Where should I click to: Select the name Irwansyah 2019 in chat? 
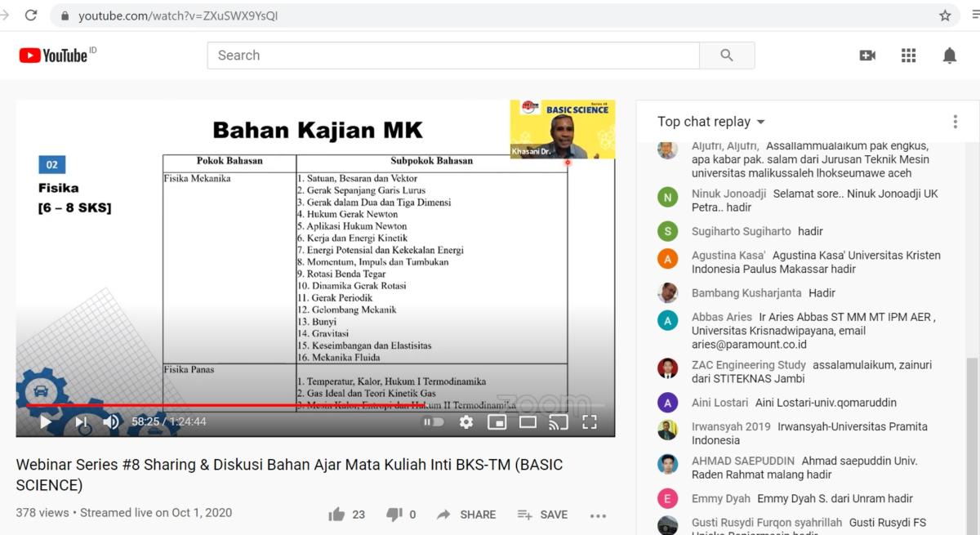pos(731,426)
